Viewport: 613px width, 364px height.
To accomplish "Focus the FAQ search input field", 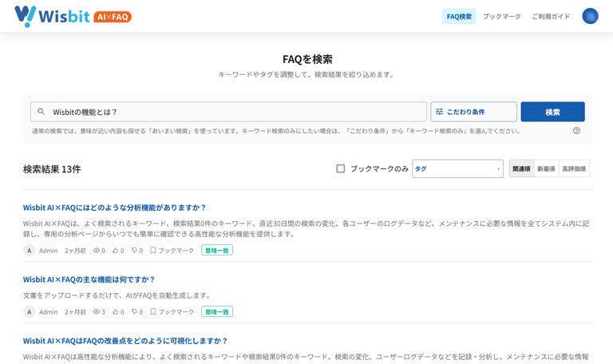I will point(229,112).
